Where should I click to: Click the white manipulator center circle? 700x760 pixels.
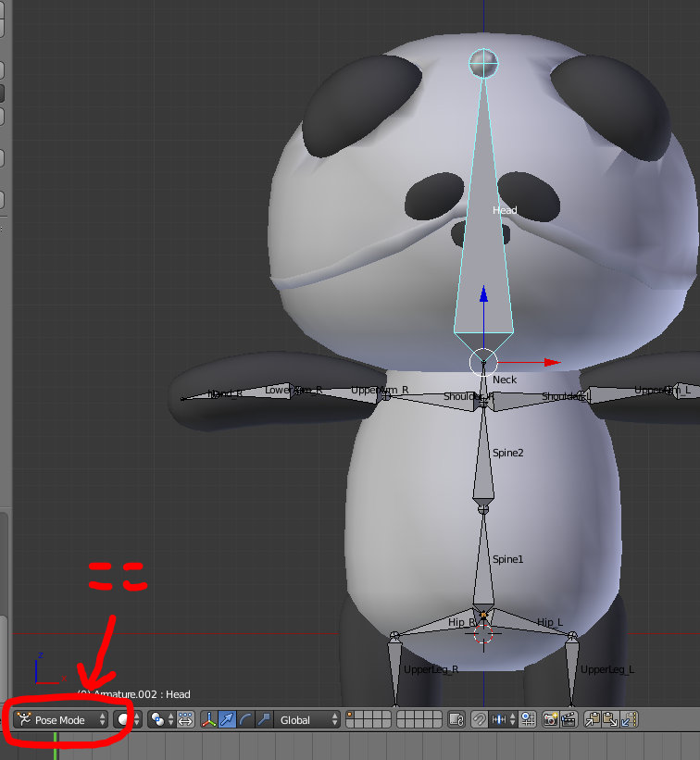tap(483, 362)
